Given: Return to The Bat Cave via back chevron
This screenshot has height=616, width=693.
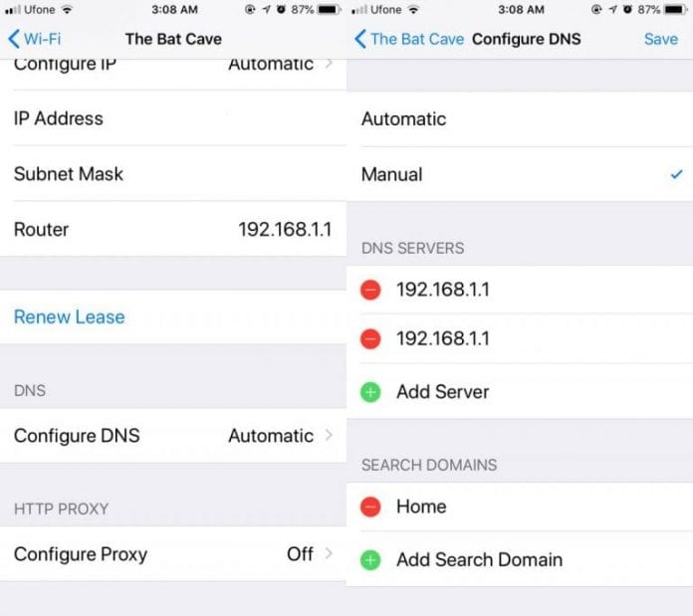Looking at the screenshot, I should tap(360, 39).
